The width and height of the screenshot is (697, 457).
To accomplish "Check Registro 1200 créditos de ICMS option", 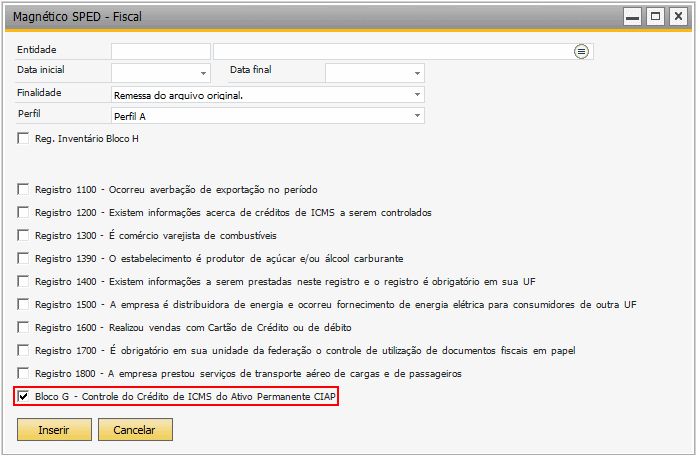I will [x=23, y=212].
